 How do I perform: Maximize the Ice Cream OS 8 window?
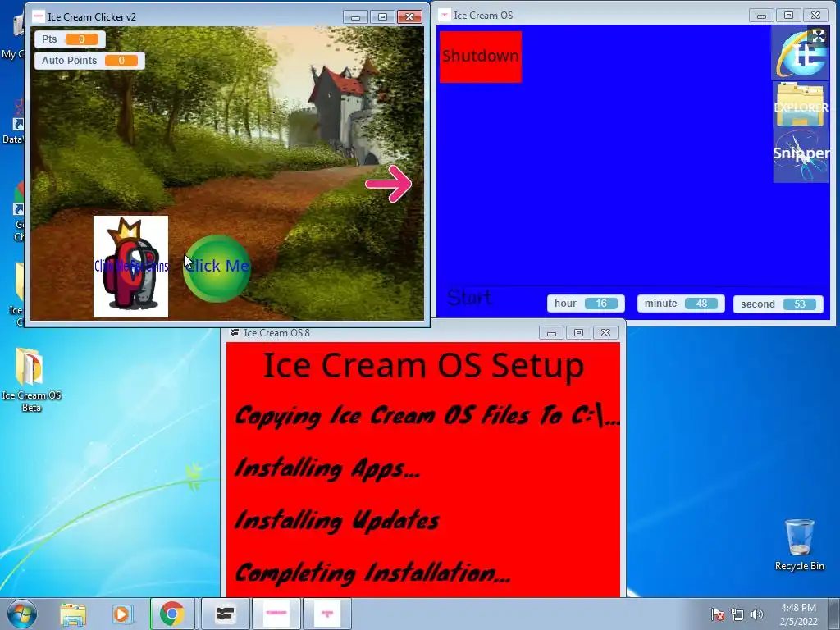[578, 333]
